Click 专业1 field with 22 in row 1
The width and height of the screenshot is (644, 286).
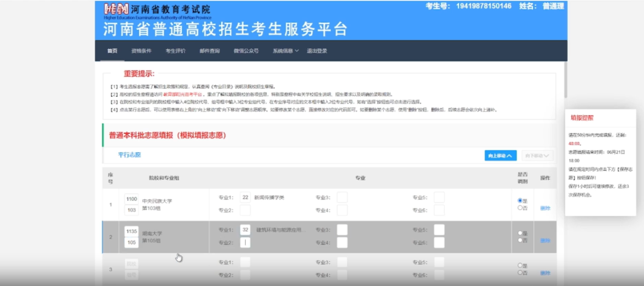(x=245, y=198)
